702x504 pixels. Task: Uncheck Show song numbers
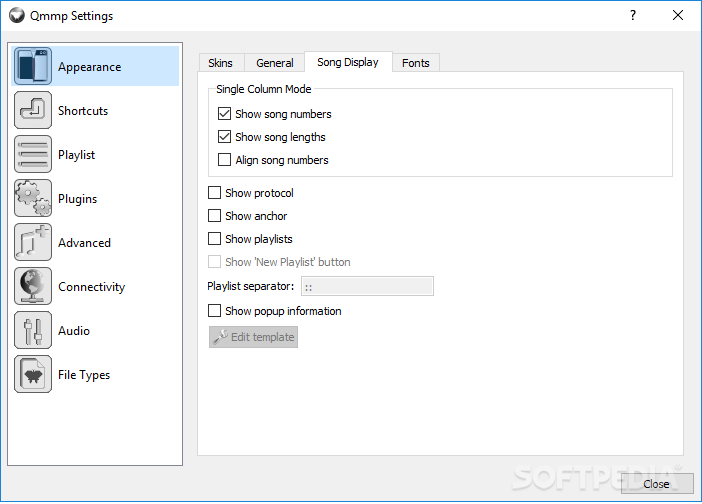224,114
